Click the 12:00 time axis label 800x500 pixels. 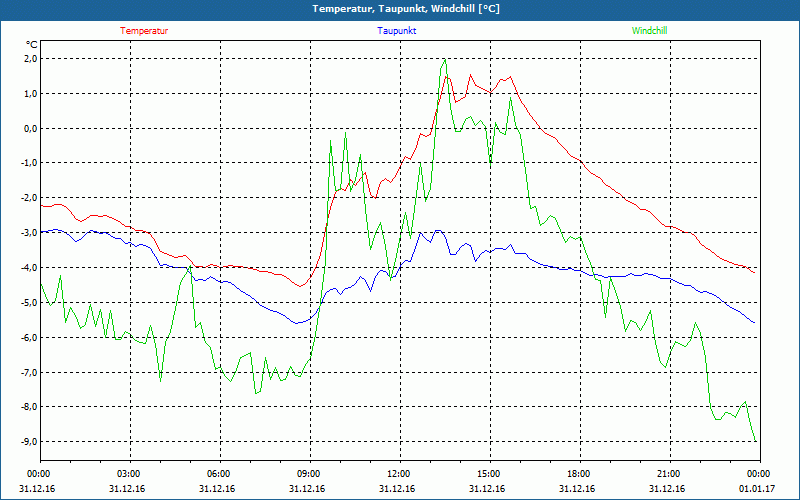[x=397, y=473]
